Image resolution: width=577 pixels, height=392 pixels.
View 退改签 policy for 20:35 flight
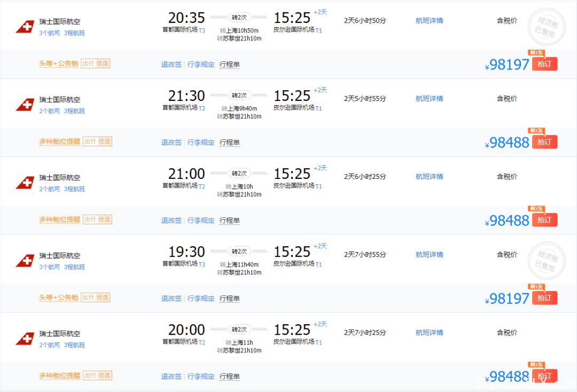click(171, 65)
